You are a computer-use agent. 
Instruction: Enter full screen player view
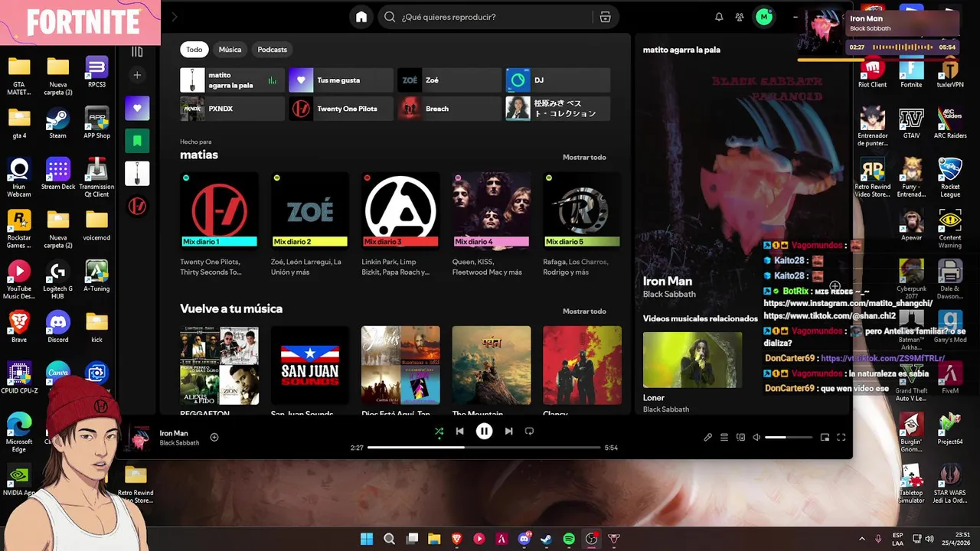[x=841, y=438]
